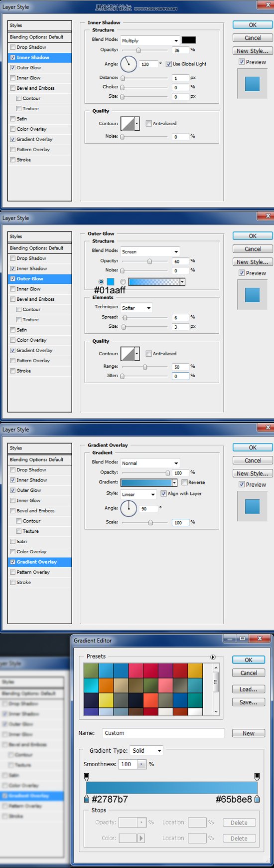Select the gradient radio in Outer Glow
Screen dimensions: 274x868
coord(123,282)
